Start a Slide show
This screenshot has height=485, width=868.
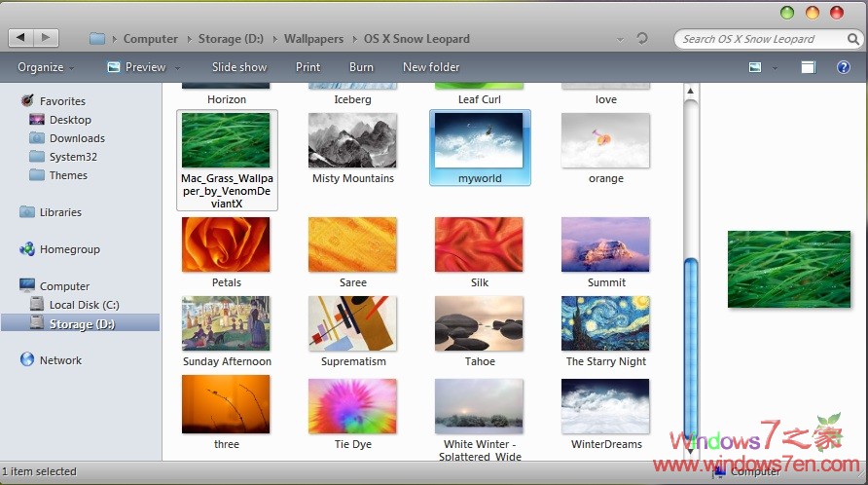click(239, 67)
